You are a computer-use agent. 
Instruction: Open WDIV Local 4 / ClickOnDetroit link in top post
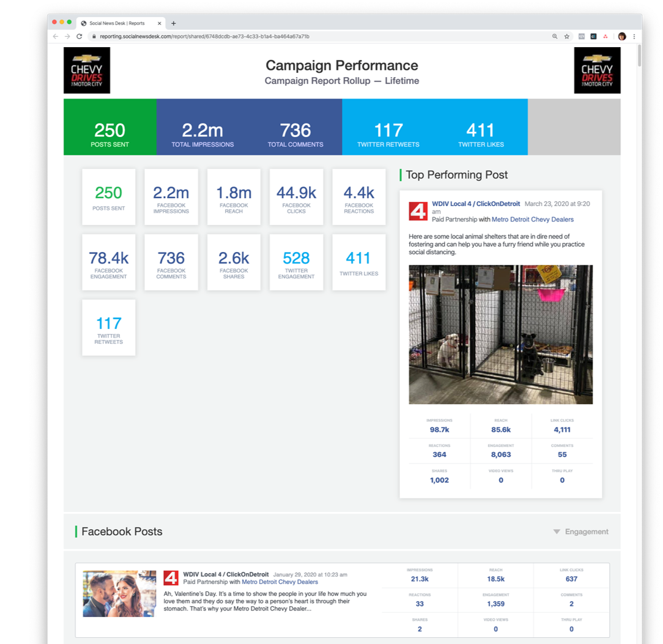point(476,204)
